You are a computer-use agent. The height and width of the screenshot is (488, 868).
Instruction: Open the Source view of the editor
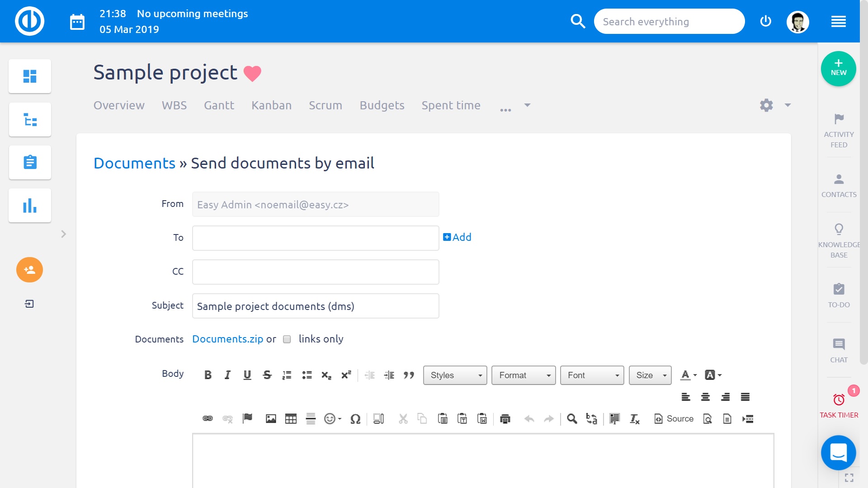click(x=673, y=418)
